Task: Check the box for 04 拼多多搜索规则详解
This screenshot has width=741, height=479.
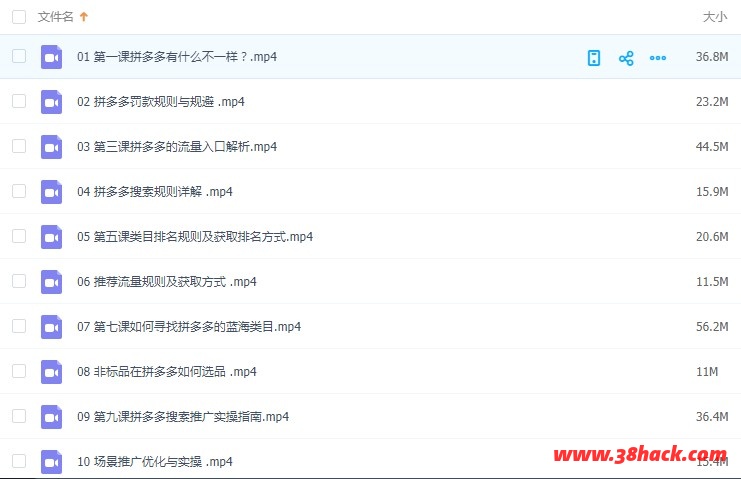Action: 19,191
